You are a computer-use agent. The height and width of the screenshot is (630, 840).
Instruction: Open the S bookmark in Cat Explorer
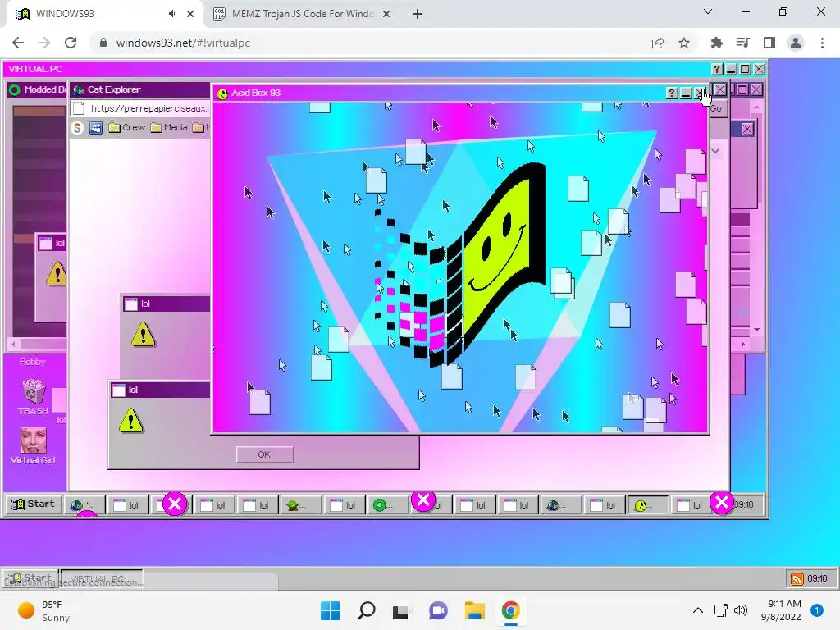pyautogui.click(x=77, y=127)
